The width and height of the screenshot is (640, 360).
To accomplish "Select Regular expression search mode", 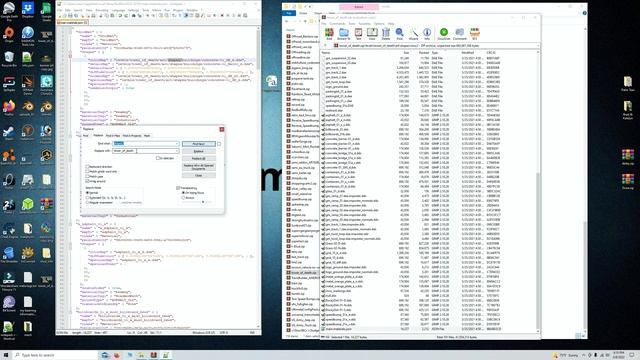I will tap(87, 202).
